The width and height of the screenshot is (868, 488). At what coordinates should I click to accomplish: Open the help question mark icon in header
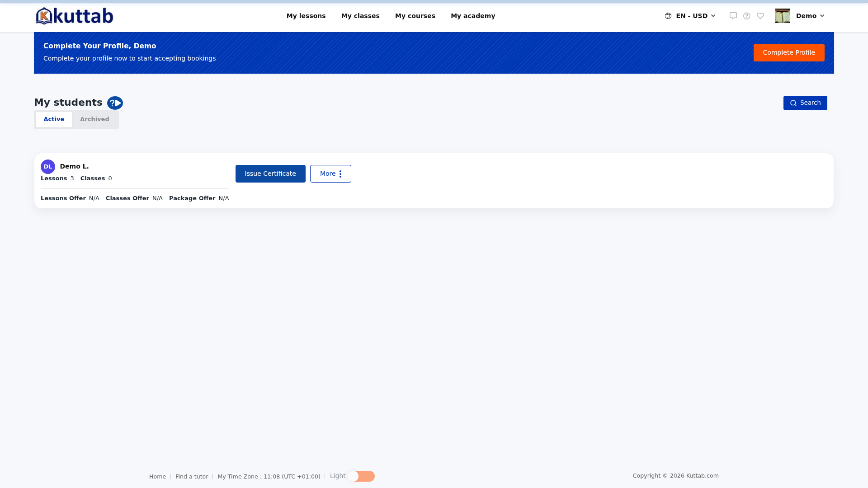click(747, 16)
